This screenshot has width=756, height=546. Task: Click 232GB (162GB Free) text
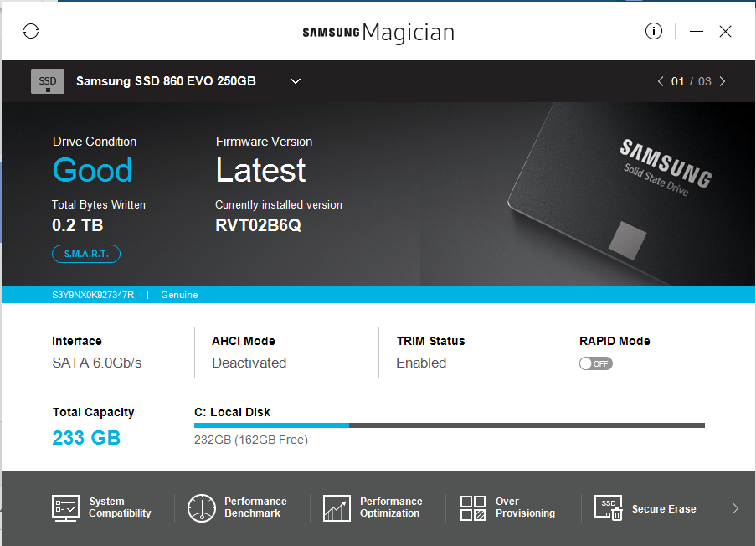coord(250,440)
